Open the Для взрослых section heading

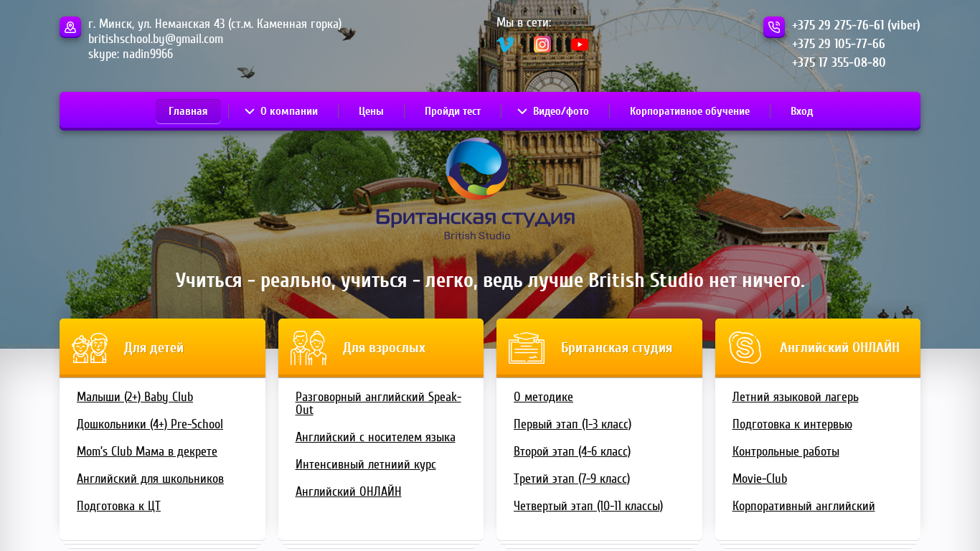(x=384, y=348)
